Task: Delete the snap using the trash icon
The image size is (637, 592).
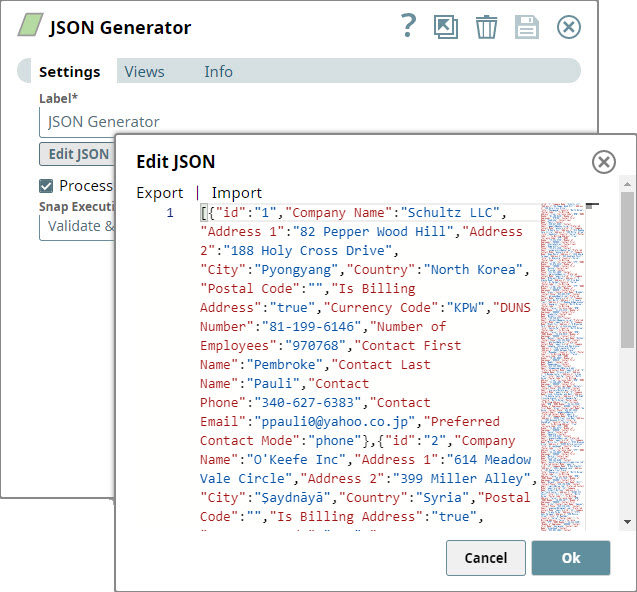Action: coord(486,27)
